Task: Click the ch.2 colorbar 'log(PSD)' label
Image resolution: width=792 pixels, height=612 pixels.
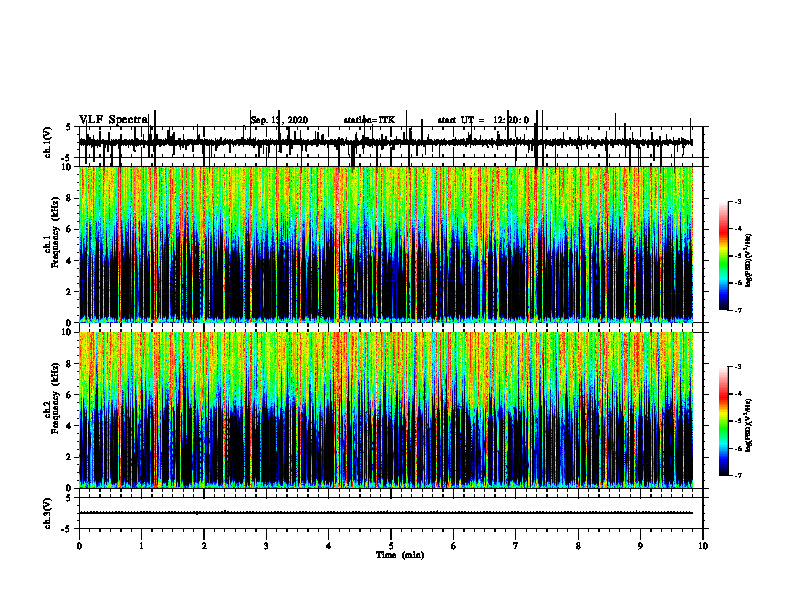Action: [x=749, y=425]
